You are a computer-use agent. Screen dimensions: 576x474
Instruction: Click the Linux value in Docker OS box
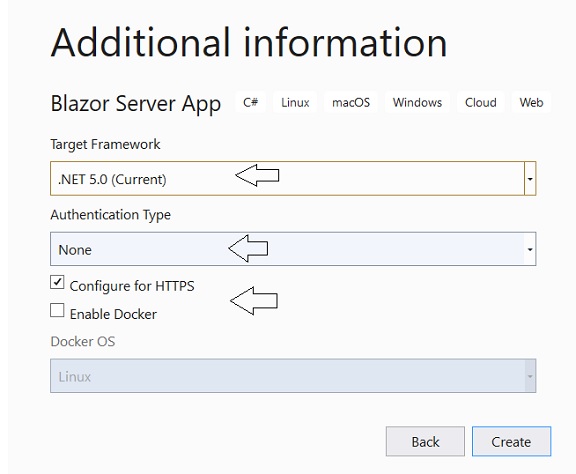[75, 377]
